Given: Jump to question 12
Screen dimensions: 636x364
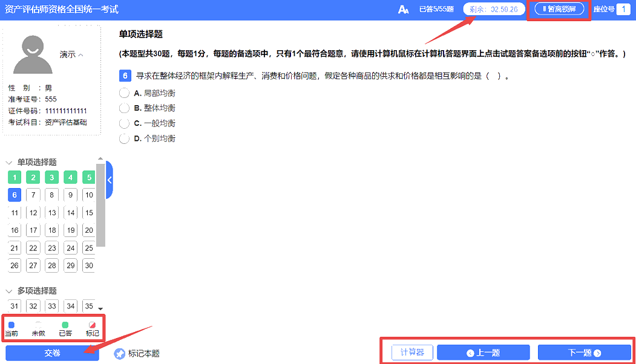Looking at the screenshot, I should tap(33, 213).
